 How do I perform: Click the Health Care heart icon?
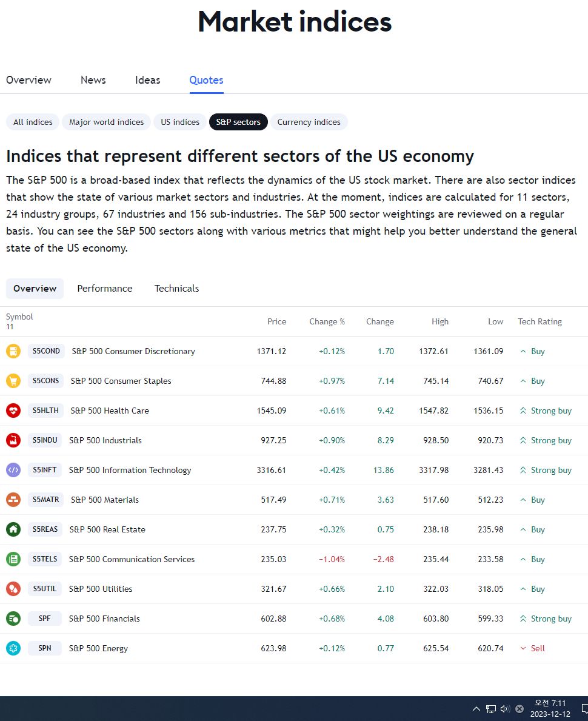pos(13,411)
